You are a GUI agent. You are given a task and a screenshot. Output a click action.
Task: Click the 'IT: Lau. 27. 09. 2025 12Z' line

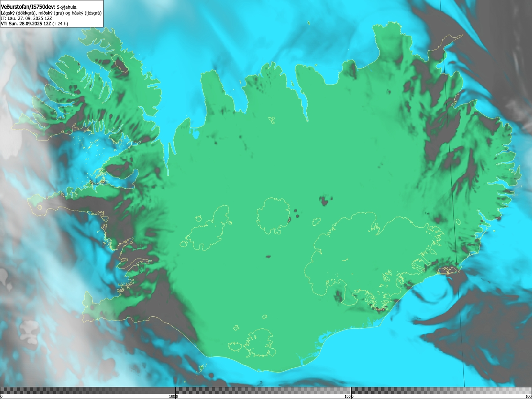[x=27, y=18]
